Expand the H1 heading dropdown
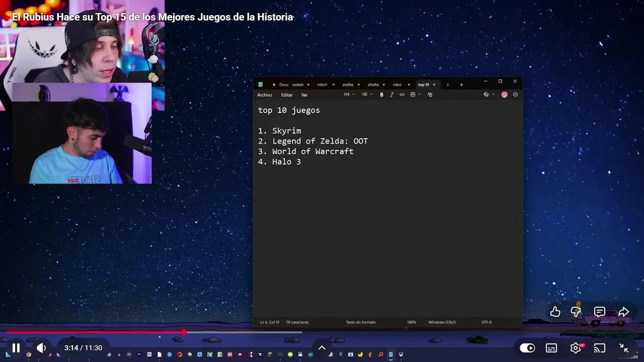Image resolution: width=644 pixels, height=362 pixels. coord(349,95)
